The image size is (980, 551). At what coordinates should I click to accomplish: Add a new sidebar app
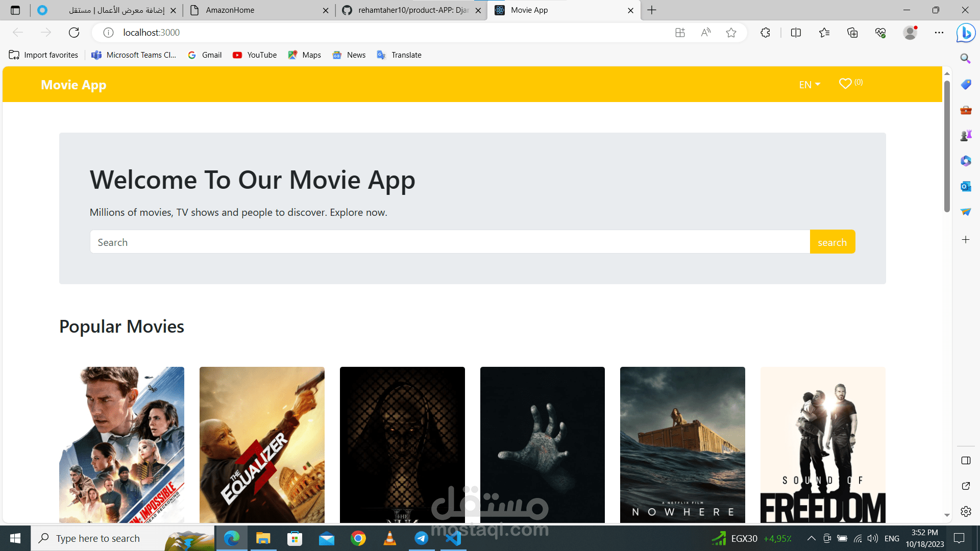[x=966, y=239]
